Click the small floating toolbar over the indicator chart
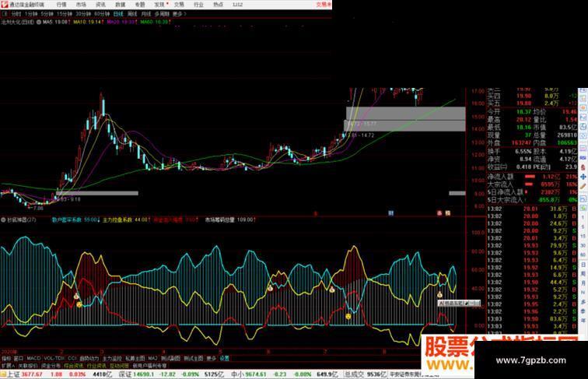588x379 pixels. pyautogui.click(x=459, y=303)
